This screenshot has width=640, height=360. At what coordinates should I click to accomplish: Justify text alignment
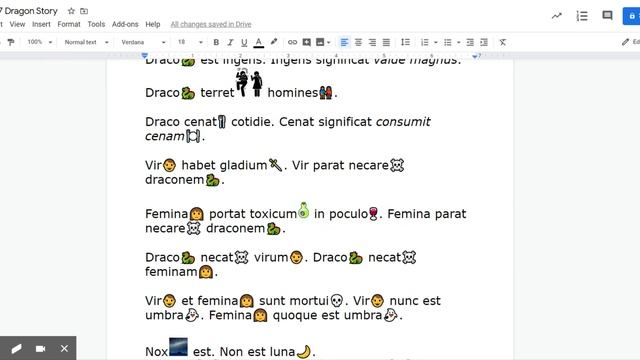point(386,42)
